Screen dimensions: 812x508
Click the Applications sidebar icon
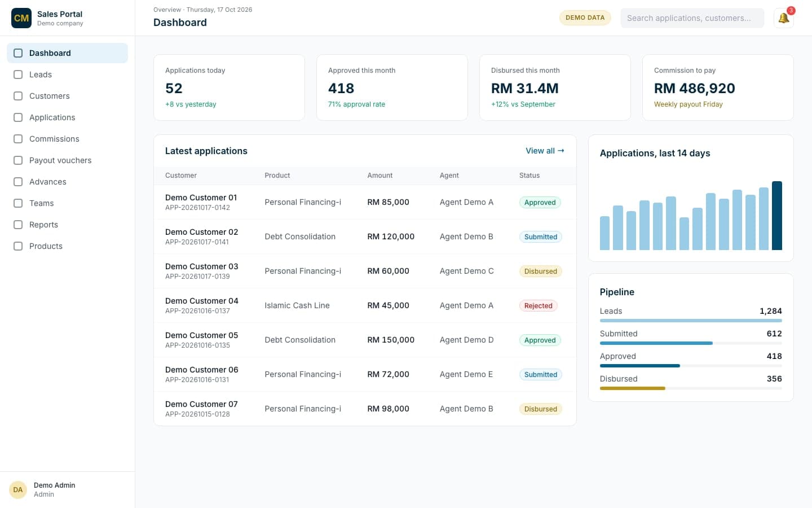(18, 117)
